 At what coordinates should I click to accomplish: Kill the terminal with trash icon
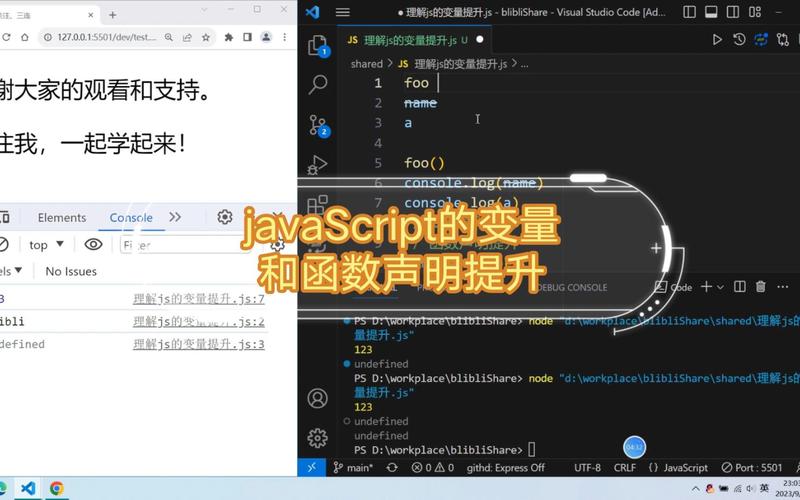coord(761,287)
